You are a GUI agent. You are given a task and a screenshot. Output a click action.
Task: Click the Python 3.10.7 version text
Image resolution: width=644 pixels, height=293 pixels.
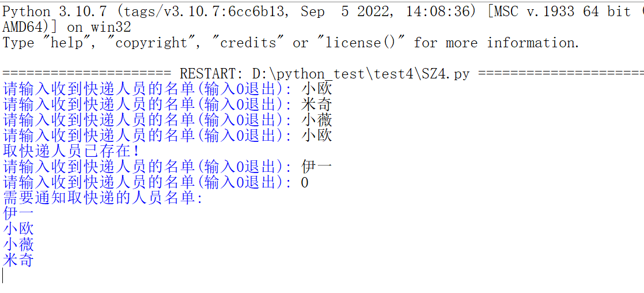pos(51,12)
